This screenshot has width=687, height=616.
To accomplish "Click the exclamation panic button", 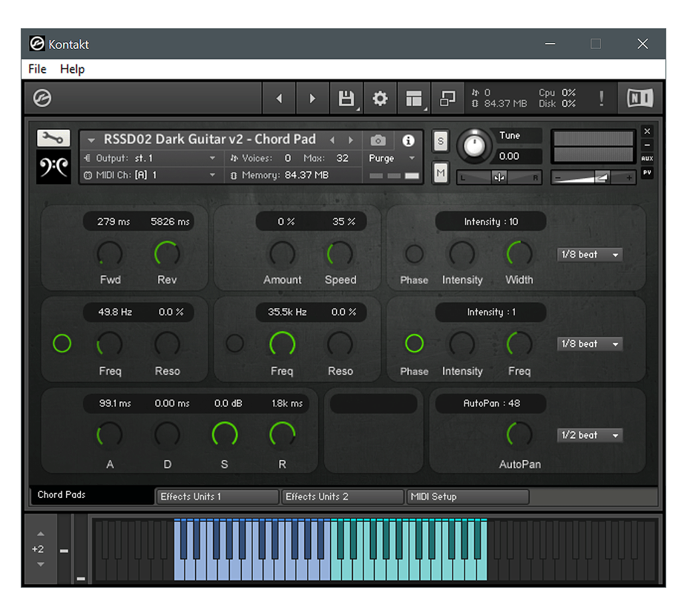I will [602, 98].
